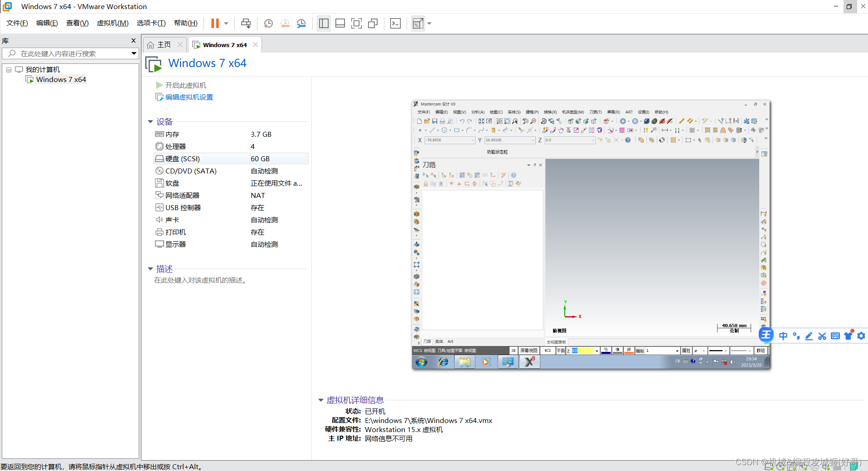Click the 属性 button in the status bar
Image resolution: width=868 pixels, height=471 pixels.
click(x=686, y=351)
